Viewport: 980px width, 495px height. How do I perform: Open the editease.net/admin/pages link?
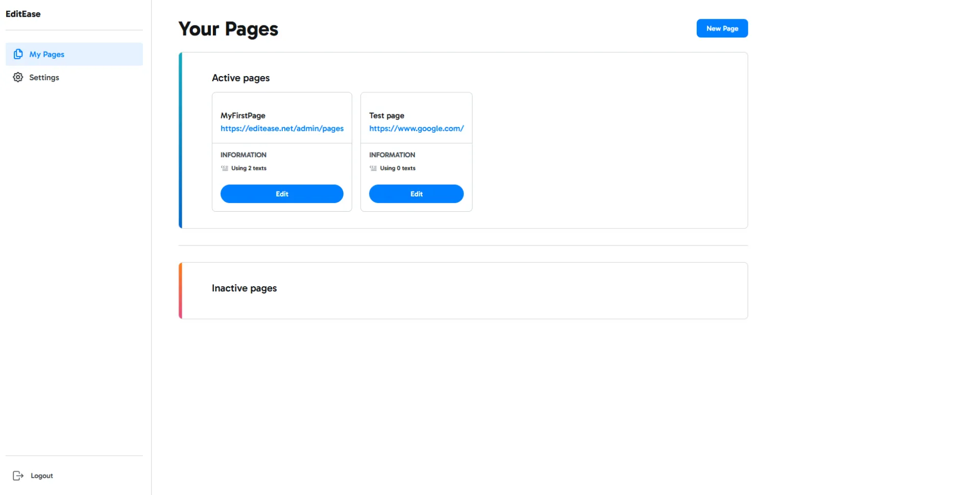[282, 128]
